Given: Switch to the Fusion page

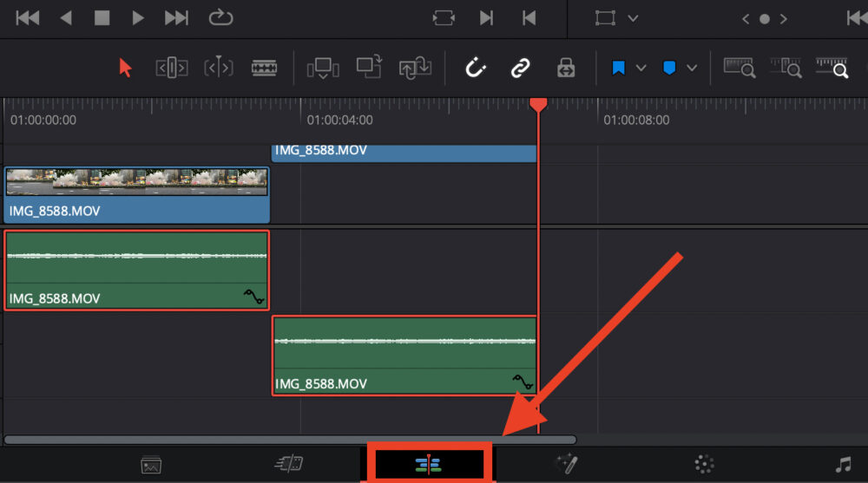Looking at the screenshot, I should click(566, 464).
